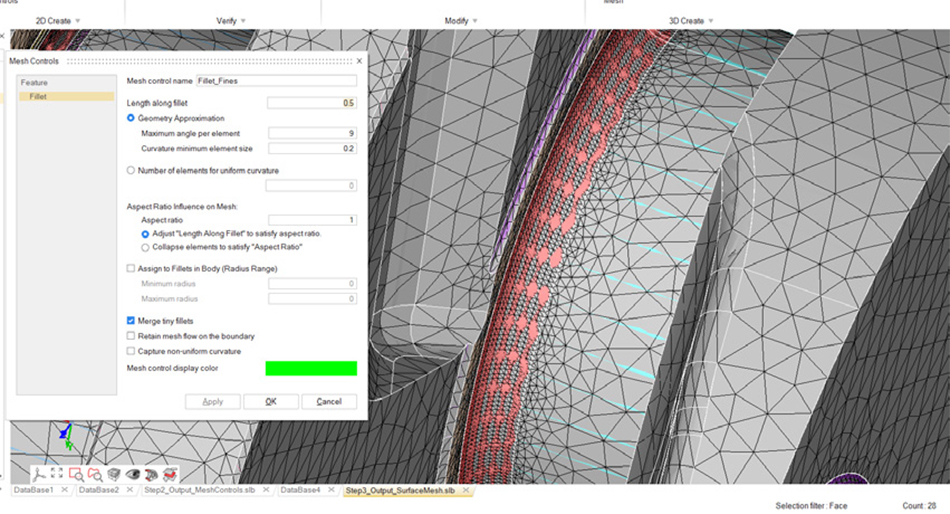Switch to Step2_Output_MeshControls.slb tab
950x514 pixels.
(x=205, y=491)
